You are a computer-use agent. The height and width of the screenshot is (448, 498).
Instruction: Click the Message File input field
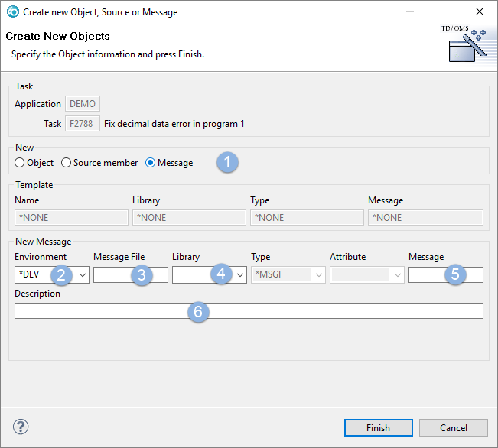coord(112,275)
